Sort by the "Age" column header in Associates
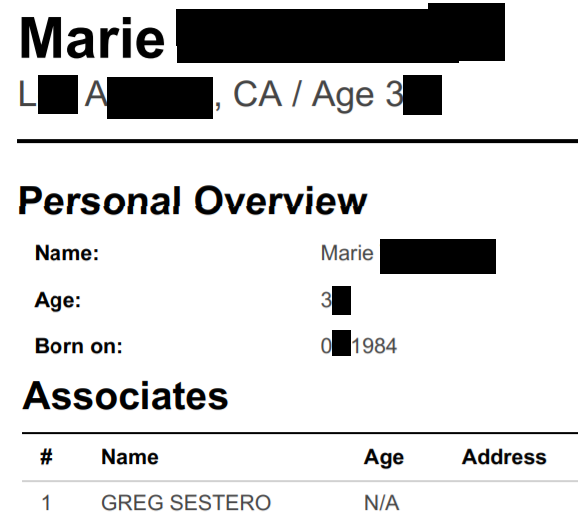 click(384, 458)
